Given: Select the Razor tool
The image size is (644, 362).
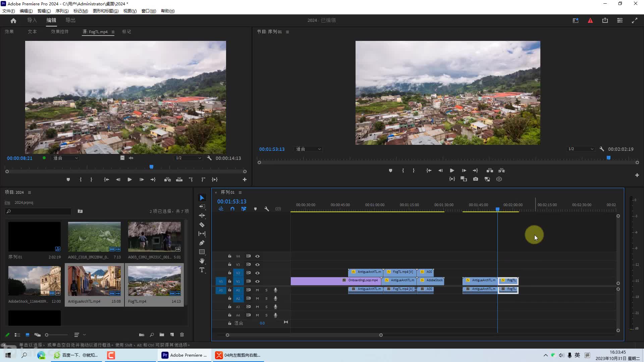Looking at the screenshot, I should (202, 225).
